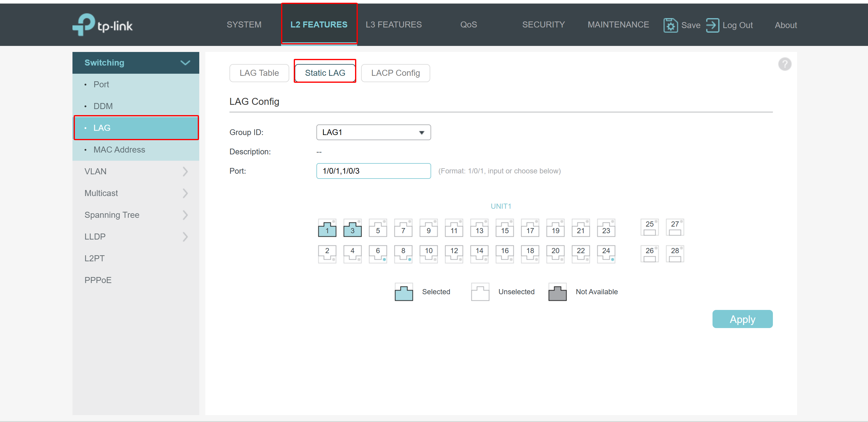Click the Port input field
This screenshot has height=422, width=868.
pos(373,171)
